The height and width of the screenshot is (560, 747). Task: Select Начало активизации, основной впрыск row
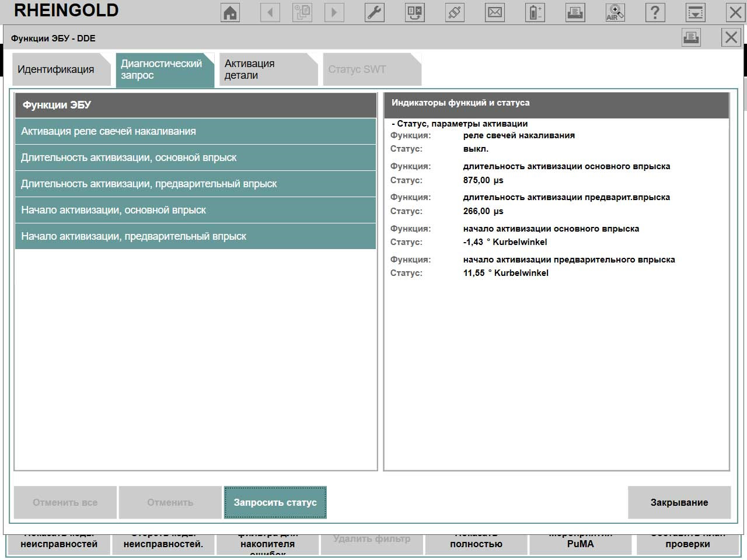click(x=196, y=210)
